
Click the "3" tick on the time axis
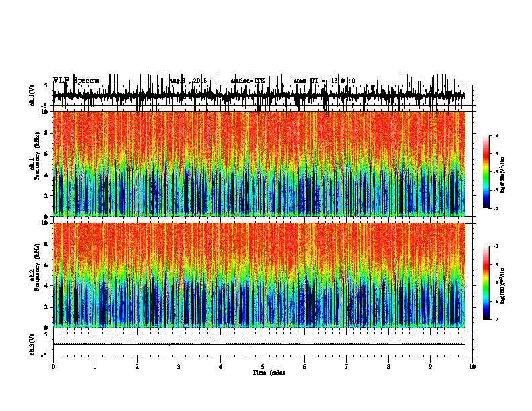[179, 367]
